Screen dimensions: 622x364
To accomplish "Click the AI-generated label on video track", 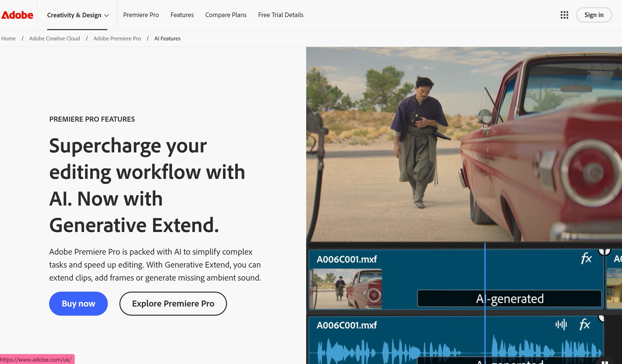I will (x=509, y=298).
